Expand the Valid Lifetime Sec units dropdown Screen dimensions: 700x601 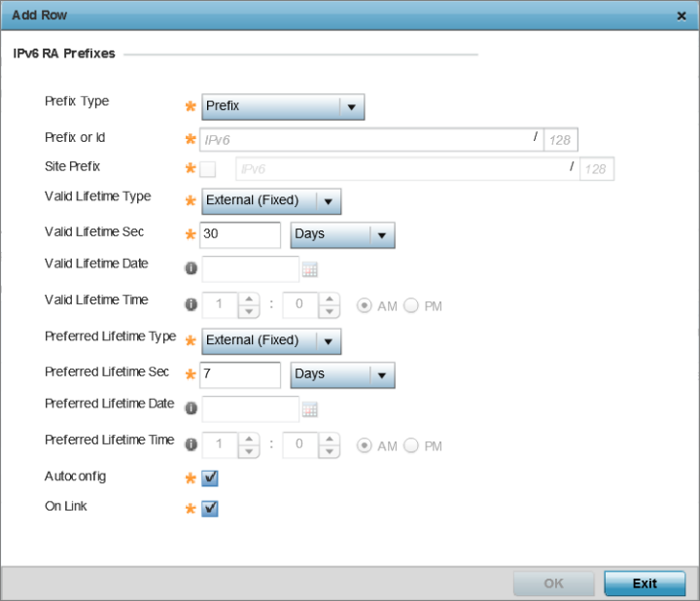point(382,234)
